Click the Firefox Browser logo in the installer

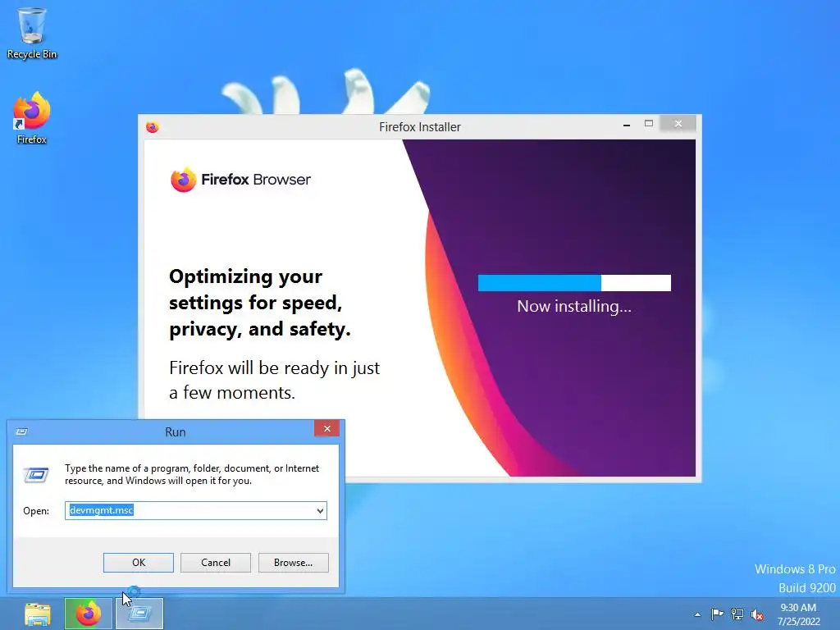point(240,180)
